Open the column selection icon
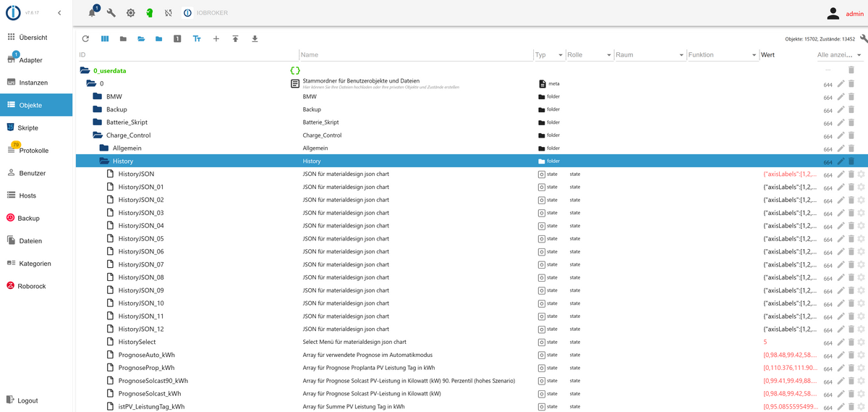Image resolution: width=868 pixels, height=412 pixels. [x=104, y=39]
